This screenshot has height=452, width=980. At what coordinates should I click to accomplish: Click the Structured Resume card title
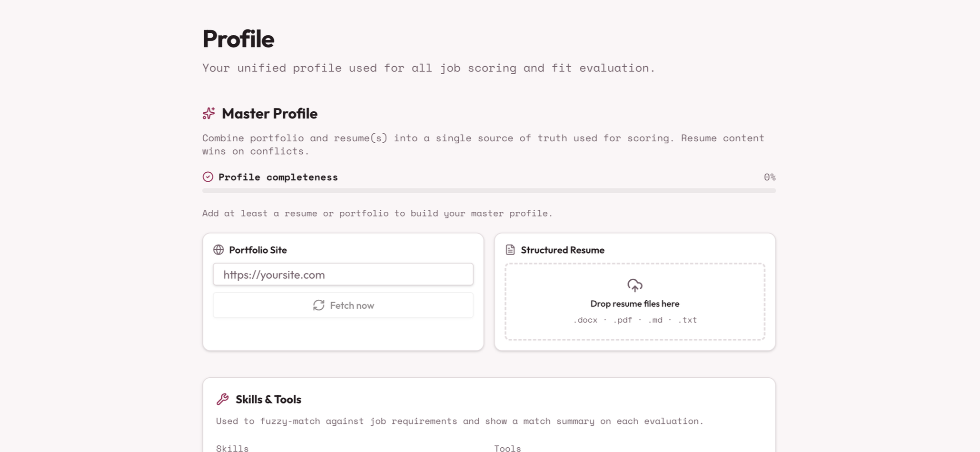click(x=563, y=250)
